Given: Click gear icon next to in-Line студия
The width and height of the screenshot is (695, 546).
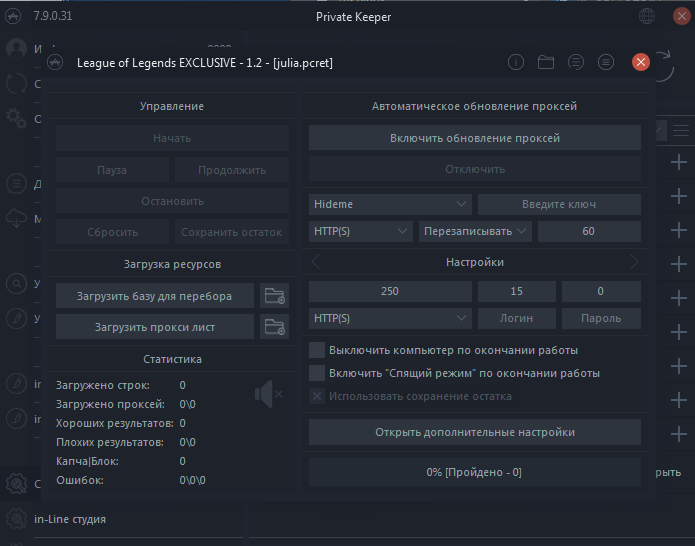Looking at the screenshot, I should tap(16, 519).
